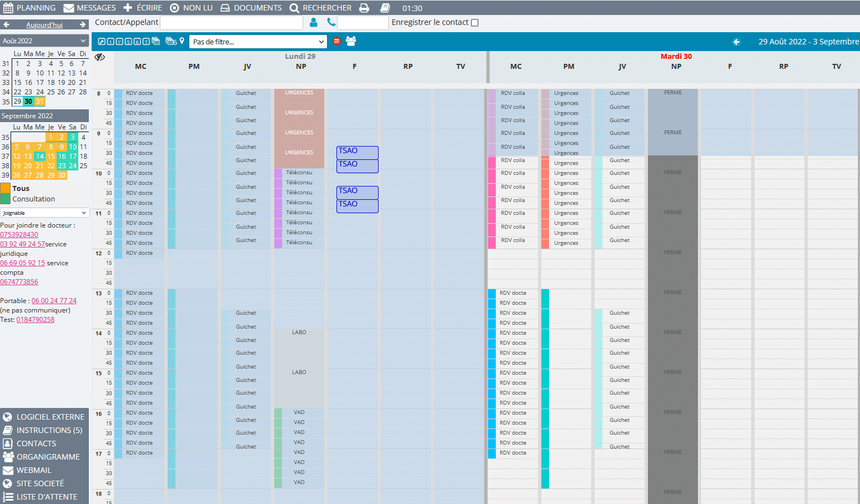The image size is (860, 504).
Task: Click the green Consultation color swatch
Action: click(x=6, y=199)
